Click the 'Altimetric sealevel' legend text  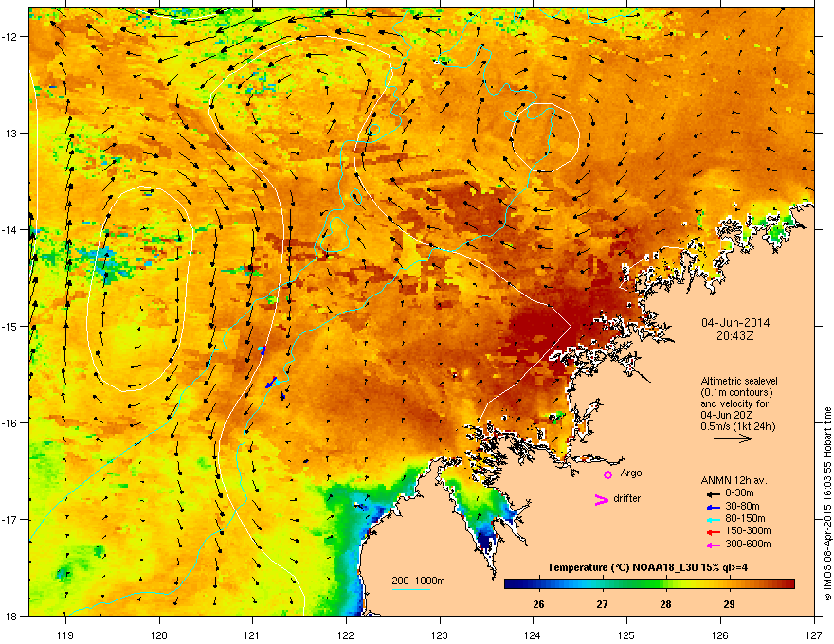pos(739,381)
